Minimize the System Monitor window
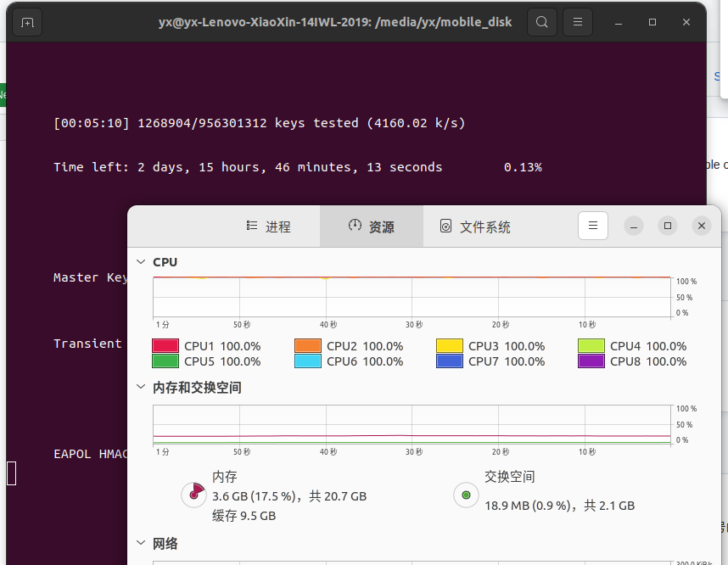Viewport: 728px width, 565px height. pyautogui.click(x=634, y=227)
